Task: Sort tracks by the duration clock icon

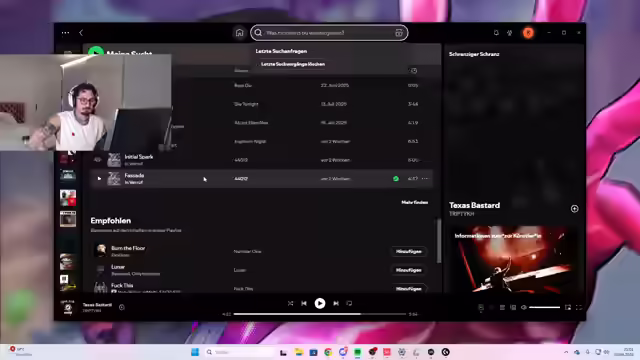Action: pyautogui.click(x=413, y=71)
